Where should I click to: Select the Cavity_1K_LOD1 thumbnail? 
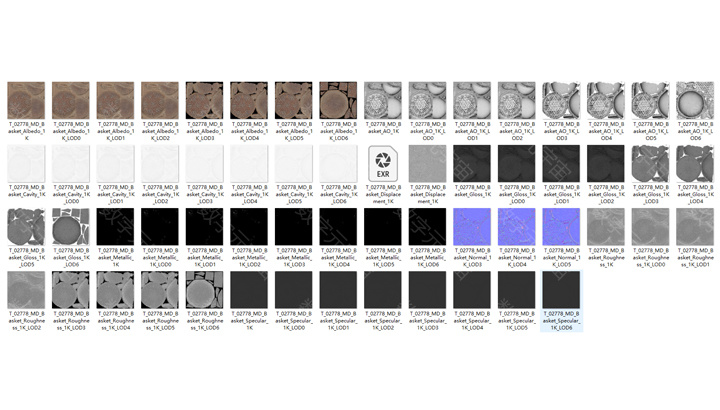point(115,164)
